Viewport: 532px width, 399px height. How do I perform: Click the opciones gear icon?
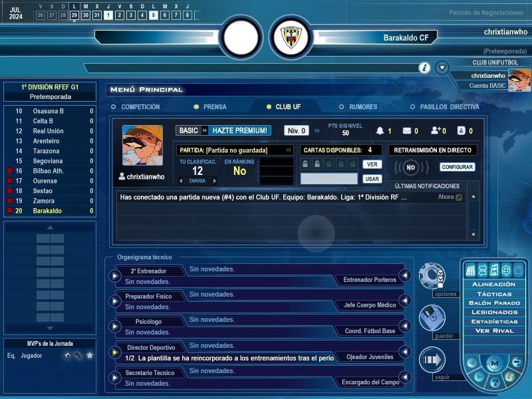click(432, 275)
